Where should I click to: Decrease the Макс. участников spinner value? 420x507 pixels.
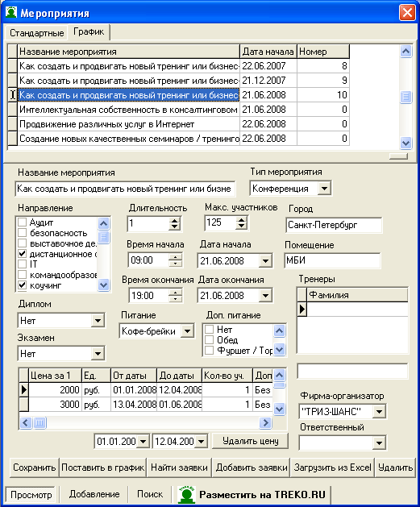[242, 226]
